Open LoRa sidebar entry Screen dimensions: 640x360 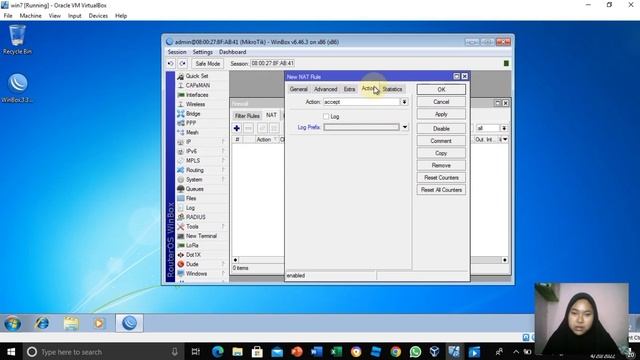coord(192,245)
